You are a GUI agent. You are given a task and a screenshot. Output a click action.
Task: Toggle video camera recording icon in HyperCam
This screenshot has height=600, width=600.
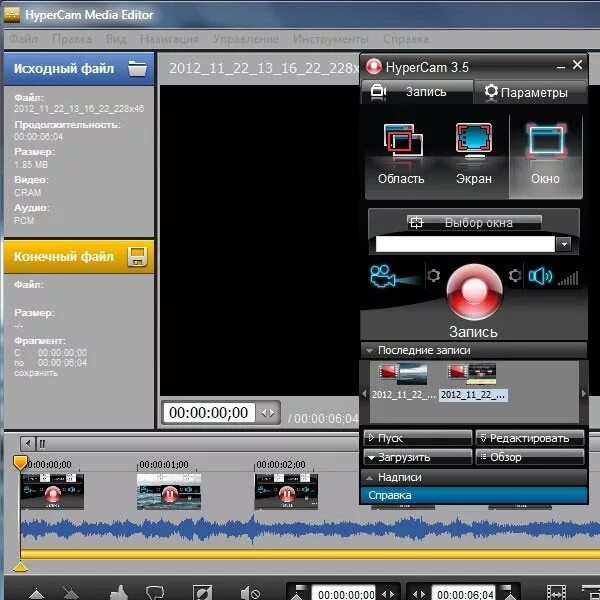click(383, 276)
